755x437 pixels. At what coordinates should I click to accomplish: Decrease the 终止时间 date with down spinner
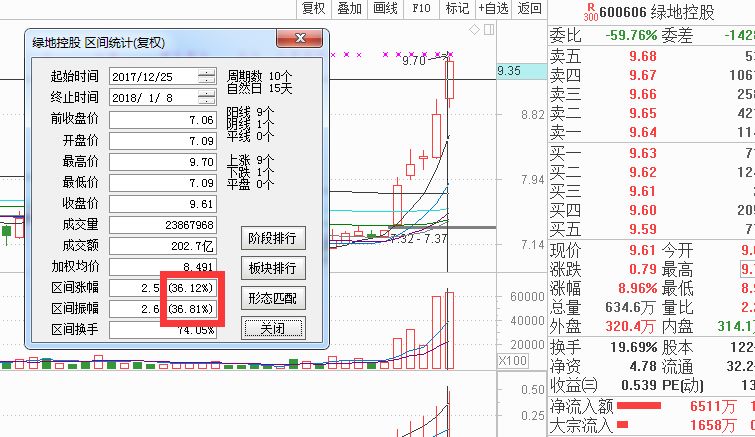coord(207,101)
